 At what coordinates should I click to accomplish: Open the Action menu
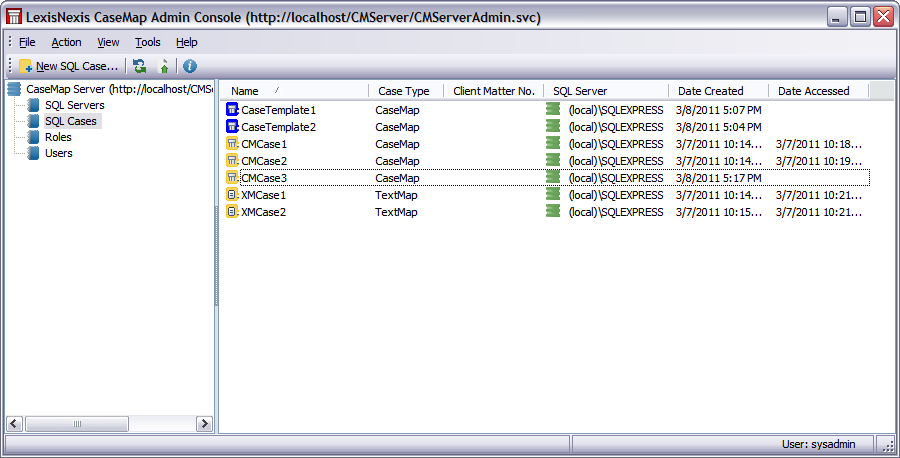coord(66,42)
